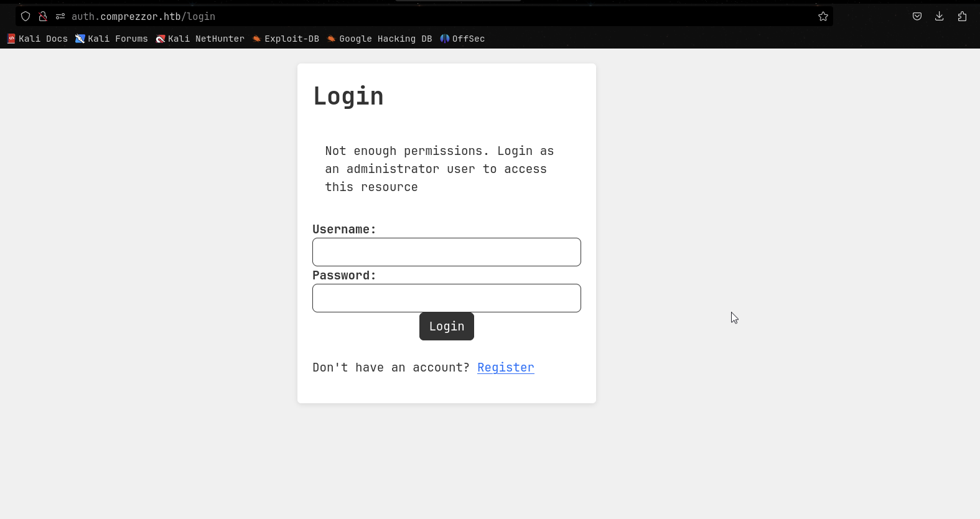Click the Not enough permissions error message
Viewport: 980px width, 519px height.
tap(439, 169)
